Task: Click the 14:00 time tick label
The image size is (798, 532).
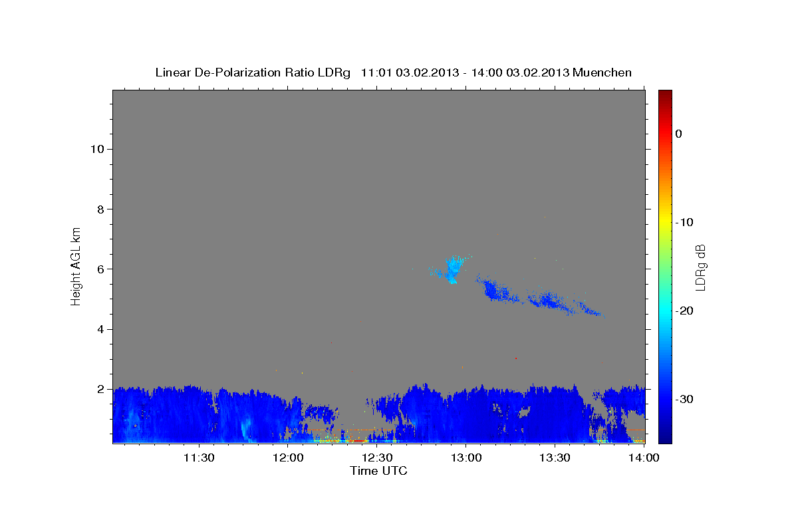Action: (644, 458)
